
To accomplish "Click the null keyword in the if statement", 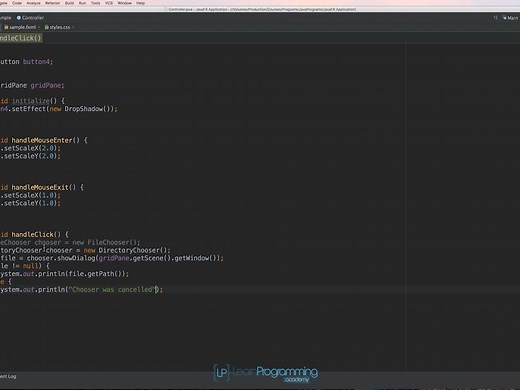I will [30, 266].
